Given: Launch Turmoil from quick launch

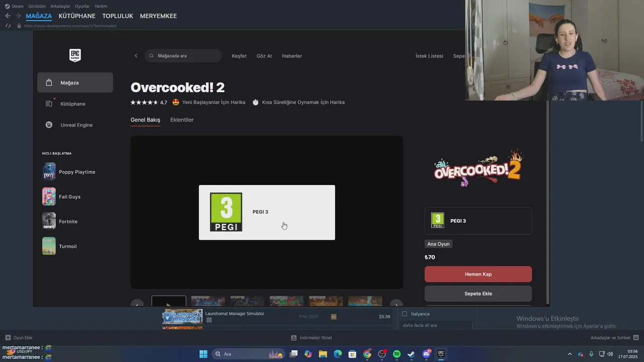Looking at the screenshot, I should (75, 246).
